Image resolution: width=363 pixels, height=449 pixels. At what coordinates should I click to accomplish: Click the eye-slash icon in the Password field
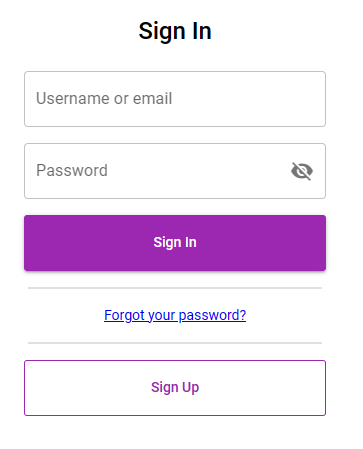[x=302, y=171]
